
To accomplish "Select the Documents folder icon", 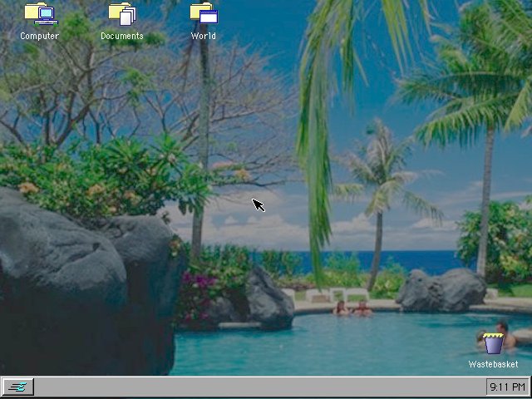I will pyautogui.click(x=122, y=13).
